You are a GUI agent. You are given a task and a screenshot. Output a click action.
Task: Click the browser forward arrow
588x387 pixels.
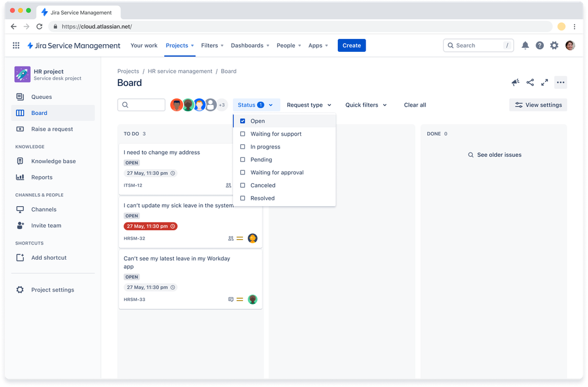pos(26,27)
